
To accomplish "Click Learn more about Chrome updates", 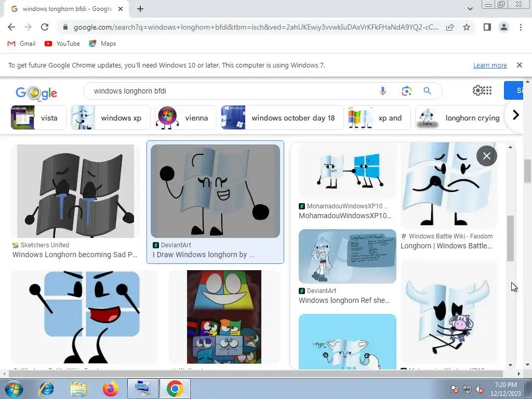I will tap(490, 65).
